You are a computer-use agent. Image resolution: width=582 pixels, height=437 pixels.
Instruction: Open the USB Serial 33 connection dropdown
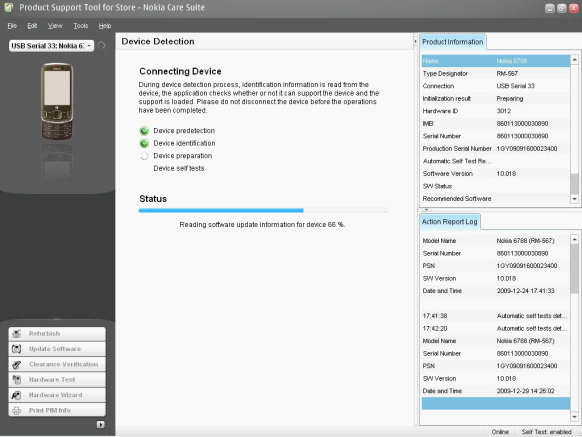click(x=51, y=46)
